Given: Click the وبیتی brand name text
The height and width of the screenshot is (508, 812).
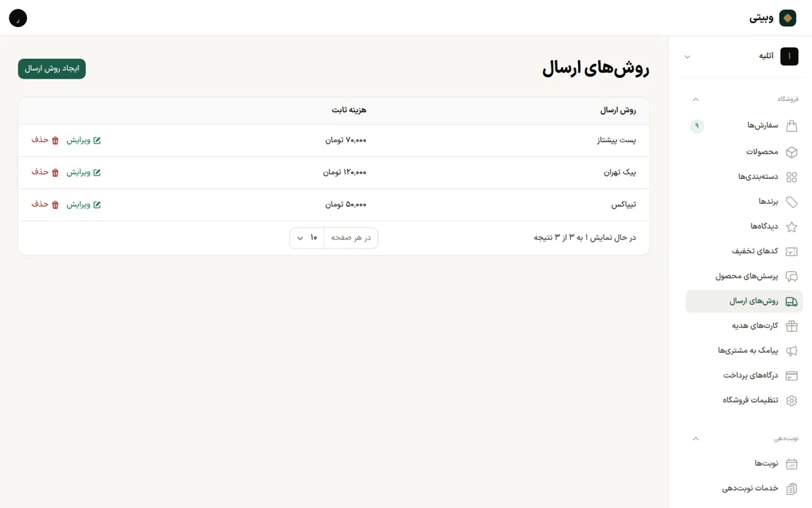Looking at the screenshot, I should pyautogui.click(x=761, y=18).
